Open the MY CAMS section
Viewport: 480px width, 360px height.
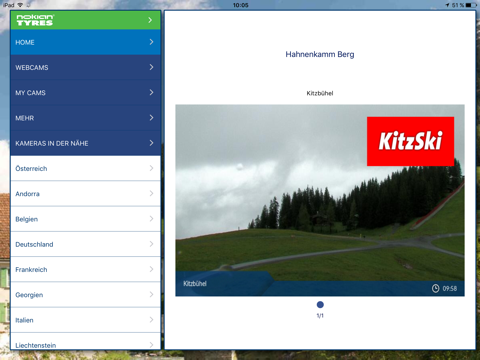[85, 93]
